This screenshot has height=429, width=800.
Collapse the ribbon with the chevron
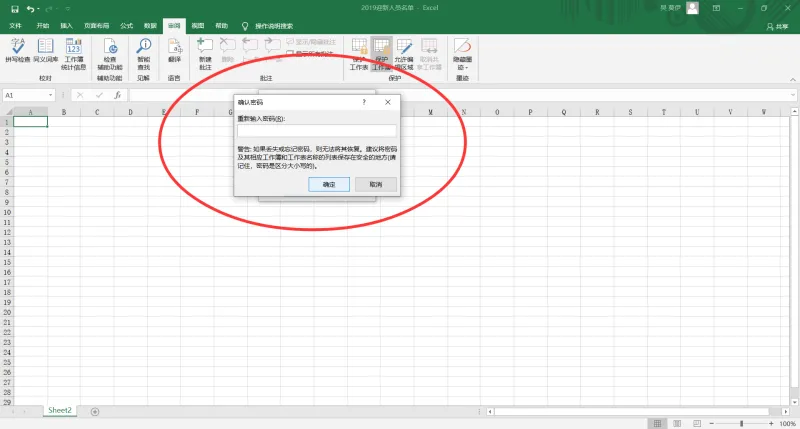(x=792, y=80)
